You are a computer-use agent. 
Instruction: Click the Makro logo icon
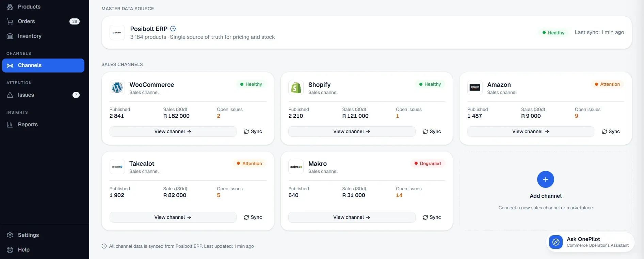[x=296, y=167]
